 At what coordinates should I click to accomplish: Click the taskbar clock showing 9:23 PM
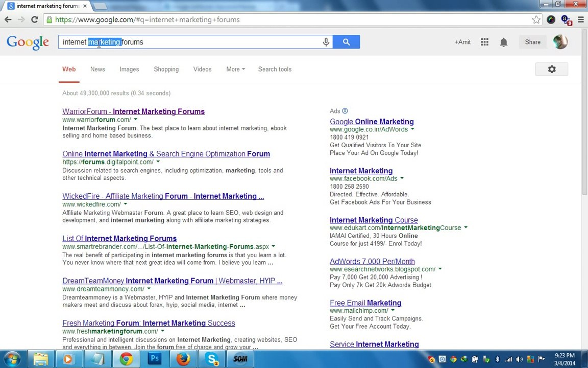pyautogui.click(x=565, y=359)
